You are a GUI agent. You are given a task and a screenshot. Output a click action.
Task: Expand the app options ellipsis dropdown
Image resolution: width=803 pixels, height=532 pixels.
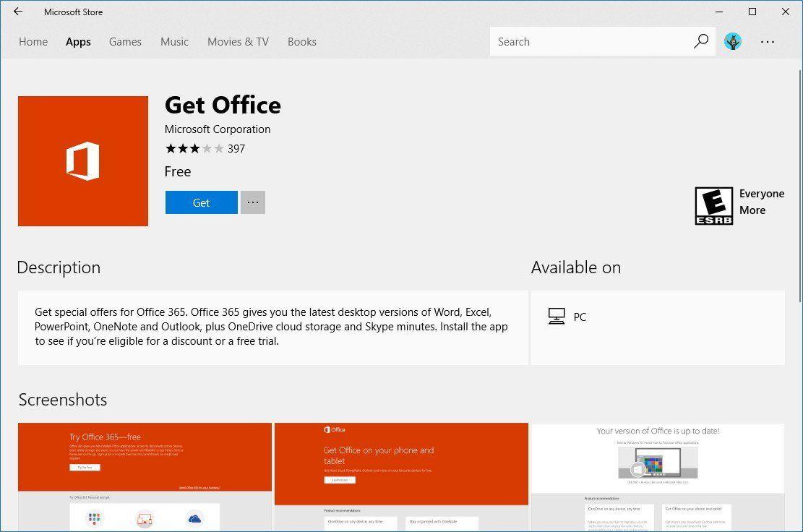click(x=252, y=202)
